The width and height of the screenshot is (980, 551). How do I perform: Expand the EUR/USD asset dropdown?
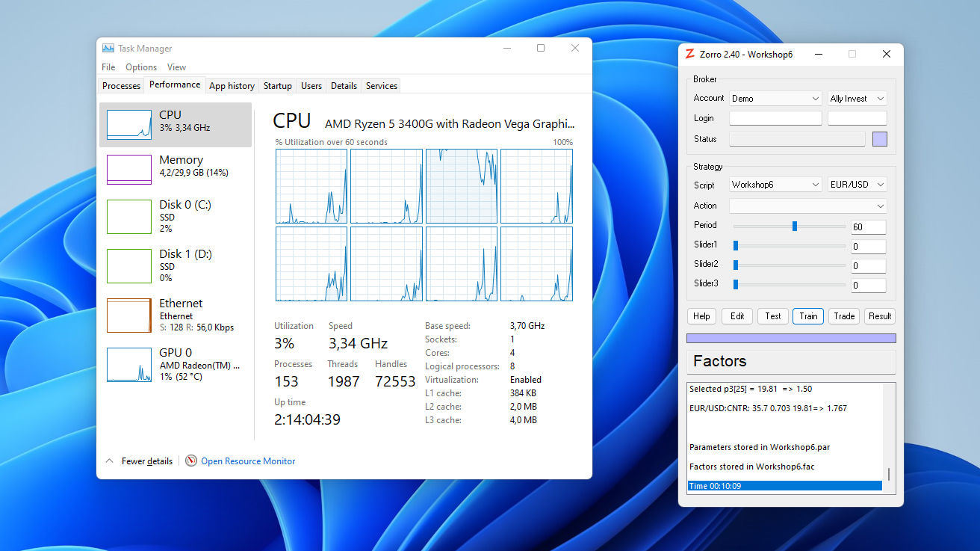pos(857,185)
